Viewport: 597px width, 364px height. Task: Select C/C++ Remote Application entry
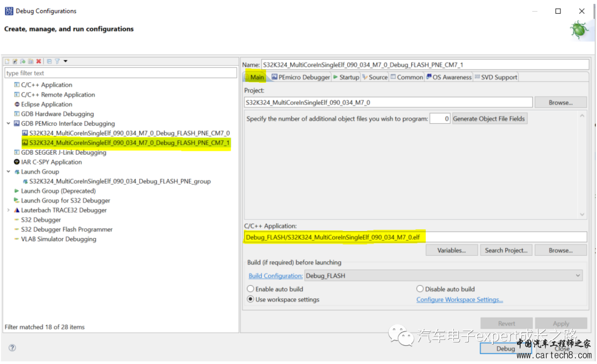(58, 94)
